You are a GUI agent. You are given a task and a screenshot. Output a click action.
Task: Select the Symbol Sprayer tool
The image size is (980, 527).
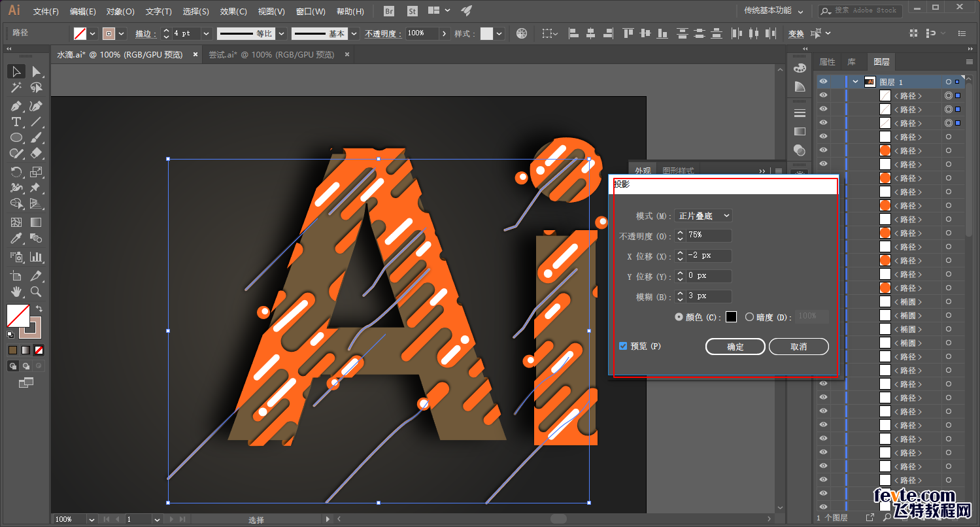pyautogui.click(x=16, y=257)
